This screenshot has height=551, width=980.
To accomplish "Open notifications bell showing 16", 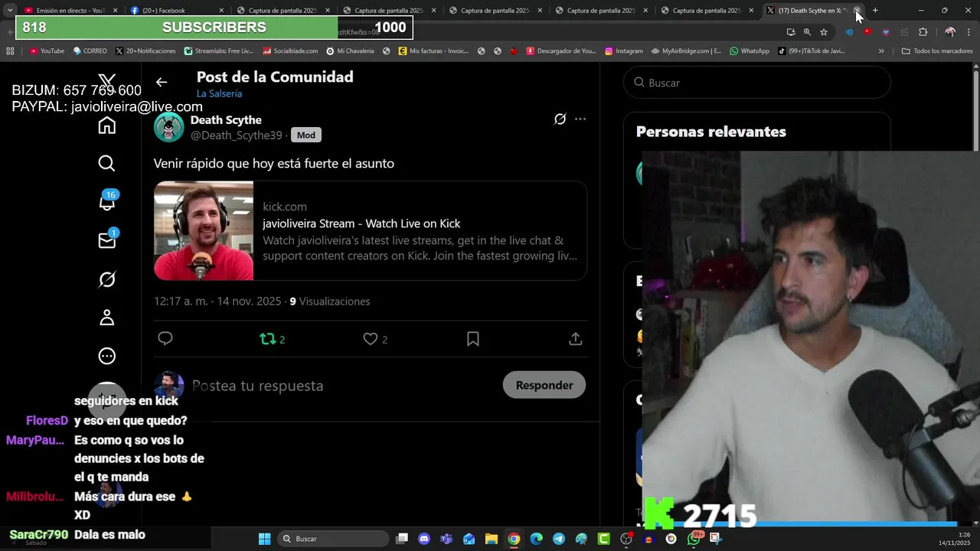I will coord(107,201).
